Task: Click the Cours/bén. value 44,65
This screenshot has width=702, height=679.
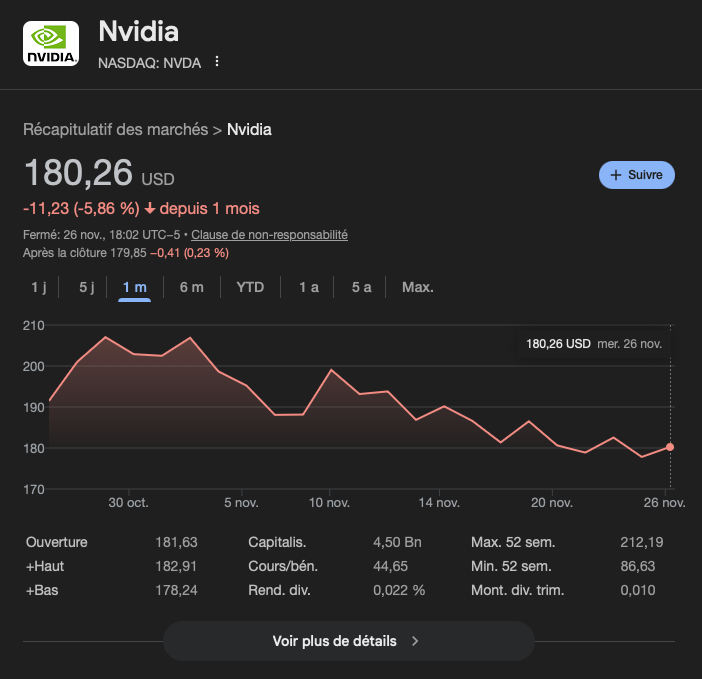Action: point(390,566)
